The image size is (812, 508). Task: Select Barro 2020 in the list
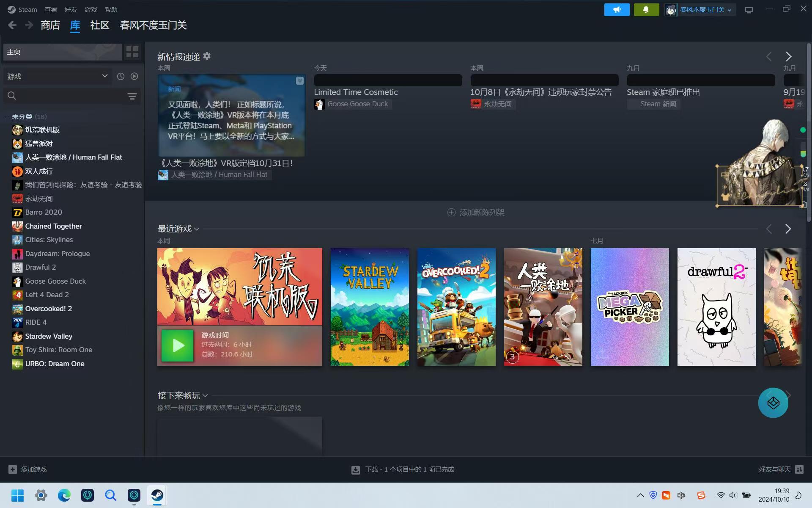coord(44,213)
